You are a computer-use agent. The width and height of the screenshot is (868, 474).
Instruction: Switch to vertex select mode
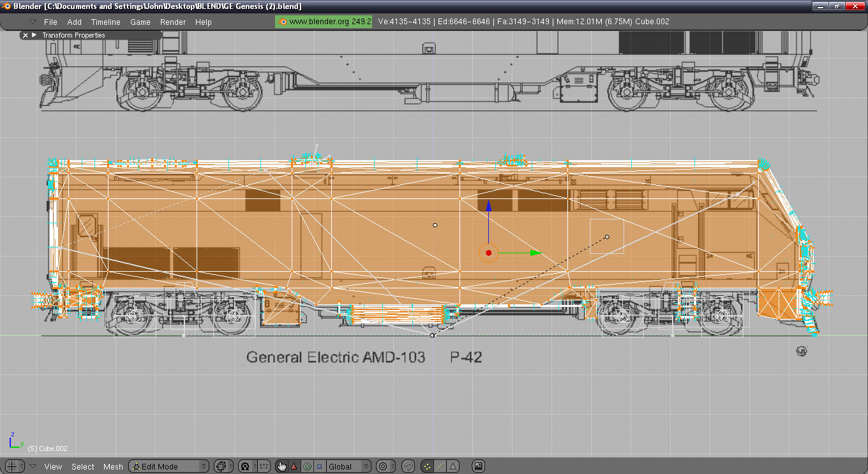coord(427,466)
